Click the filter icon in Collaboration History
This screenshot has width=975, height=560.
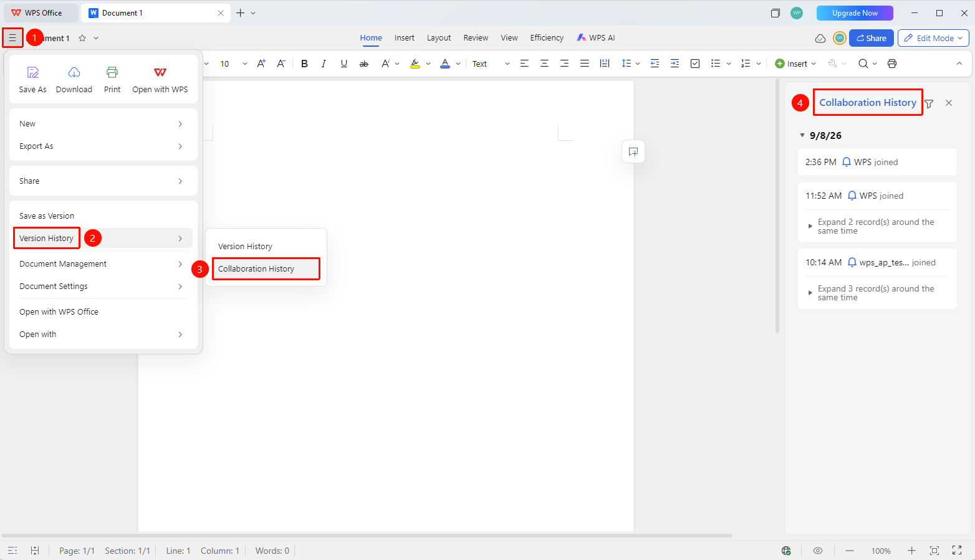pyautogui.click(x=929, y=103)
